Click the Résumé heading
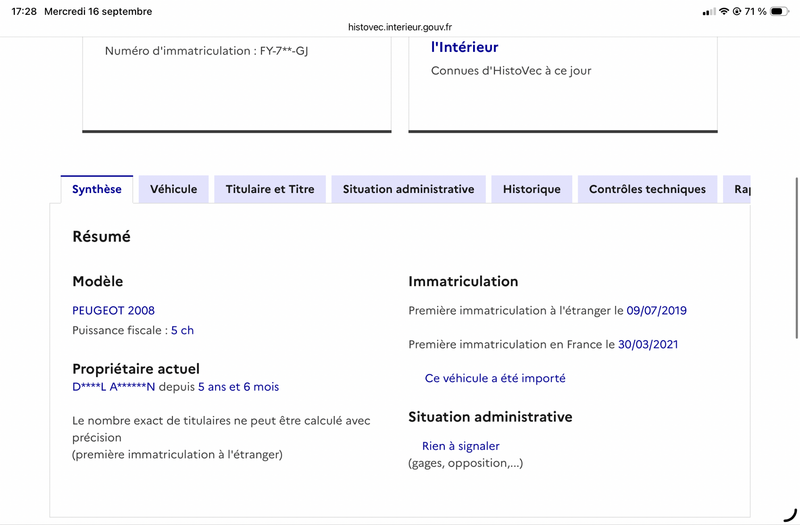Viewport: 800px width, 525px height. tap(102, 236)
